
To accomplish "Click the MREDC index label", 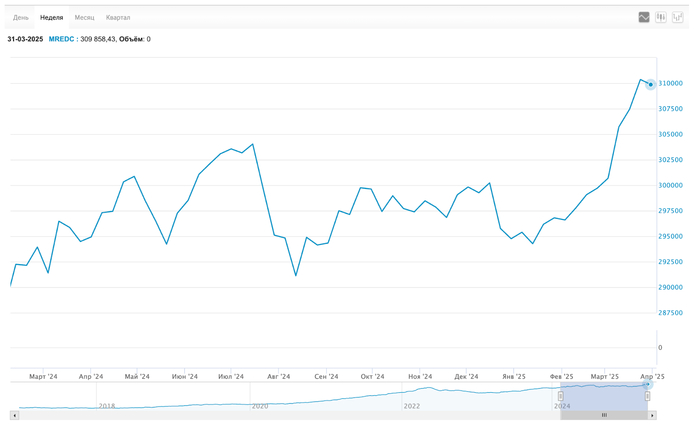I will coord(61,39).
